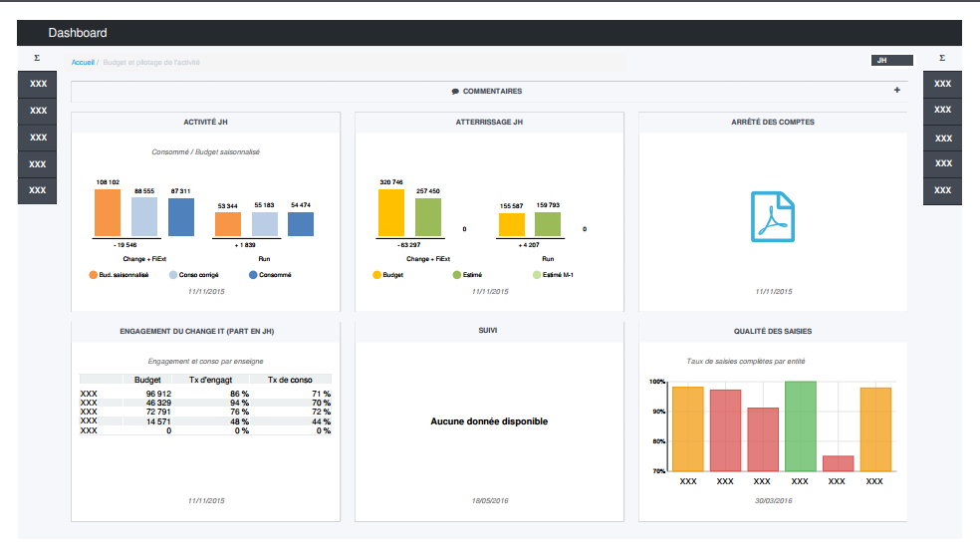Screen dimensions: 980x557
Task: Click the Aucune donnée disponible message
Action: [x=489, y=421]
